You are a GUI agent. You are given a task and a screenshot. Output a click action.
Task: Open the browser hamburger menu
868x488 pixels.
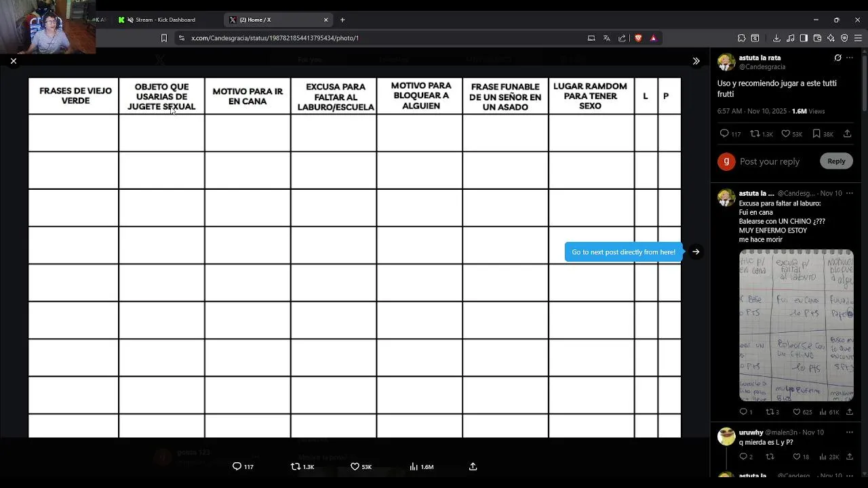858,38
